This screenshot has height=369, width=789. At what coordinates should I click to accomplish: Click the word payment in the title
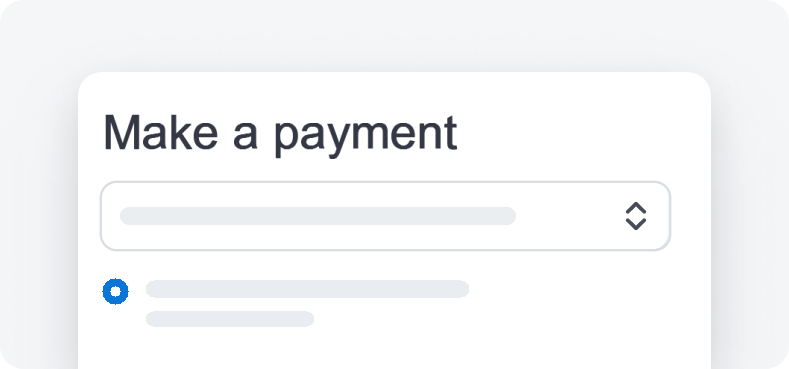pos(366,136)
